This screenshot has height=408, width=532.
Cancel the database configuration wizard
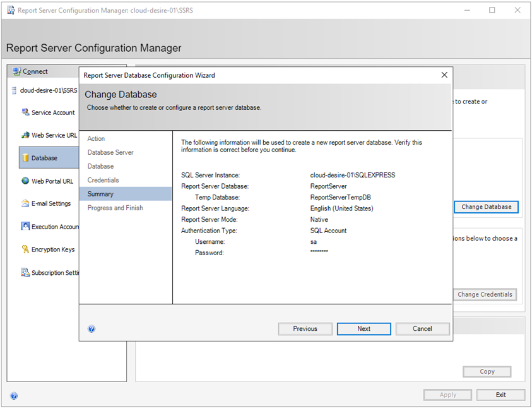(422, 329)
